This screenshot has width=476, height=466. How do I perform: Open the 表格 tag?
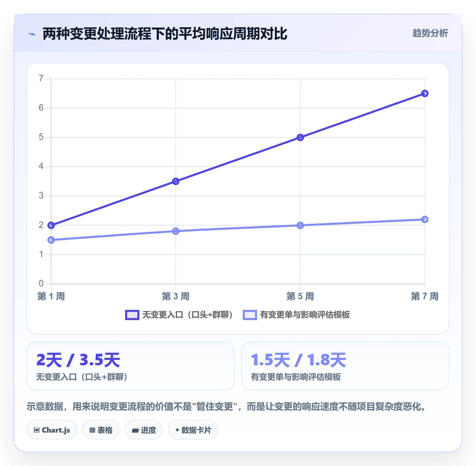click(x=101, y=430)
